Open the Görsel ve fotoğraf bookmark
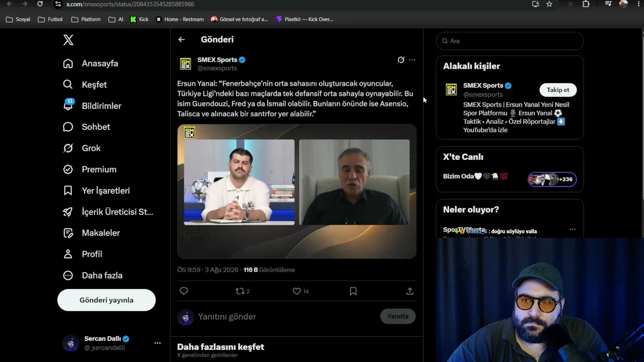This screenshot has height=362, width=644. click(239, 20)
